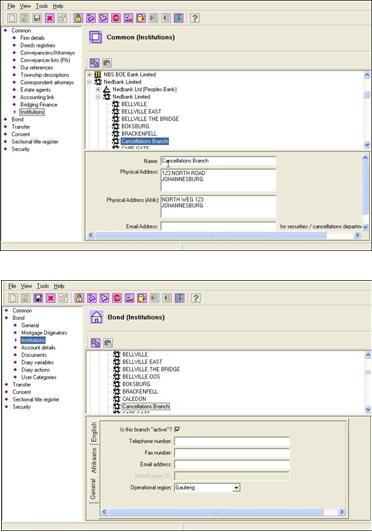Open the Tools menu in the Common window
The width and height of the screenshot is (372, 532).
click(42, 6)
